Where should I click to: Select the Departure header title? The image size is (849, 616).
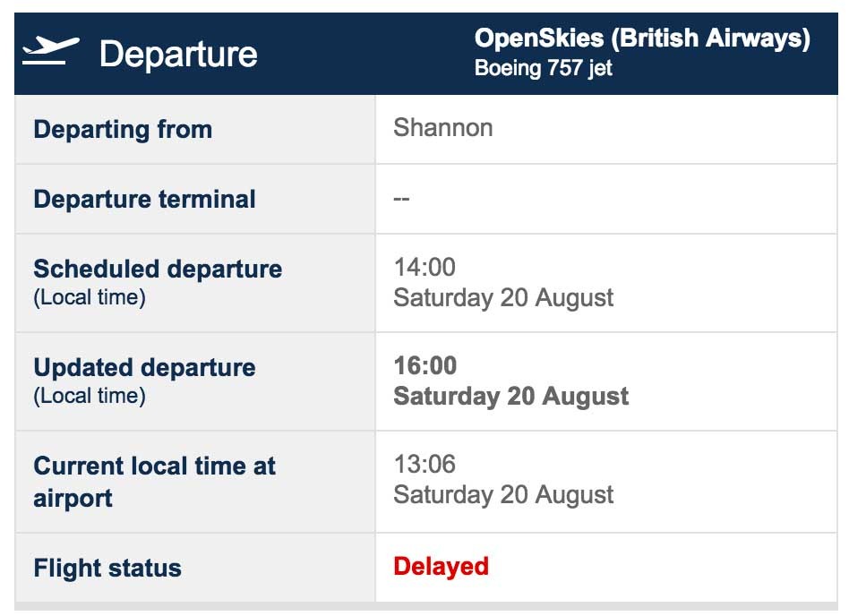pyautogui.click(x=178, y=55)
